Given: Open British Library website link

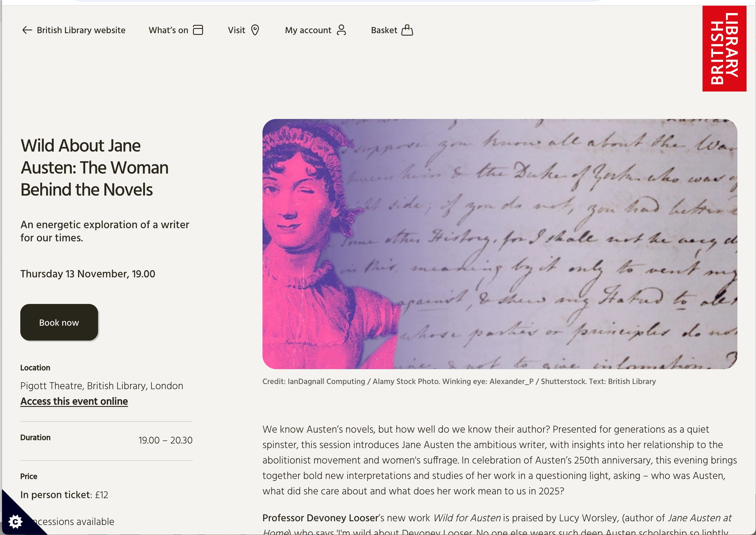Looking at the screenshot, I should pos(81,30).
